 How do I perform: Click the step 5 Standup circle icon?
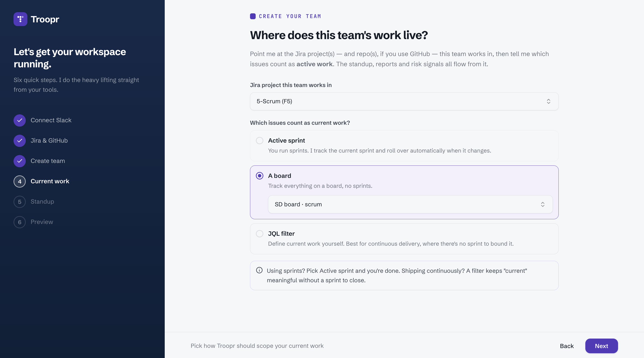point(19,202)
